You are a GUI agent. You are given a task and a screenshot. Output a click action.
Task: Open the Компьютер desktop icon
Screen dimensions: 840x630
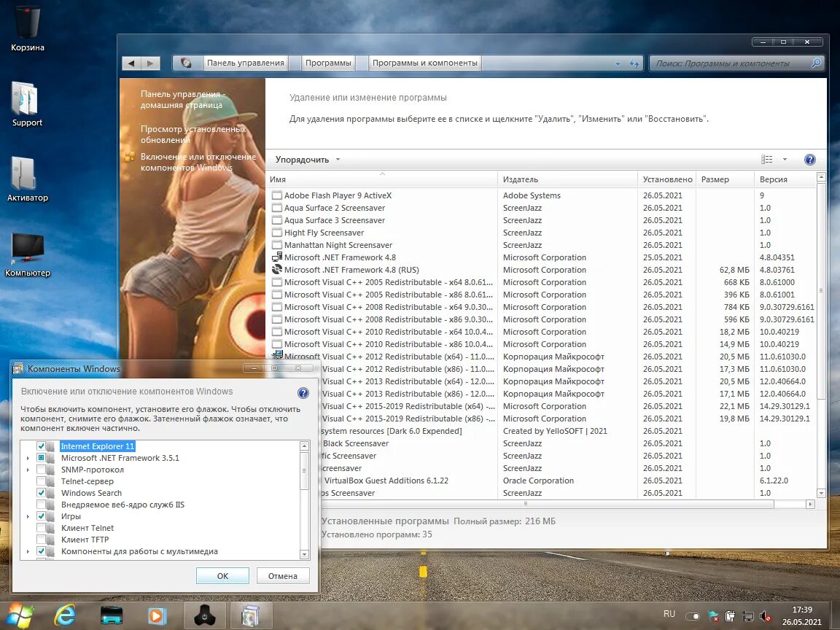click(27, 254)
